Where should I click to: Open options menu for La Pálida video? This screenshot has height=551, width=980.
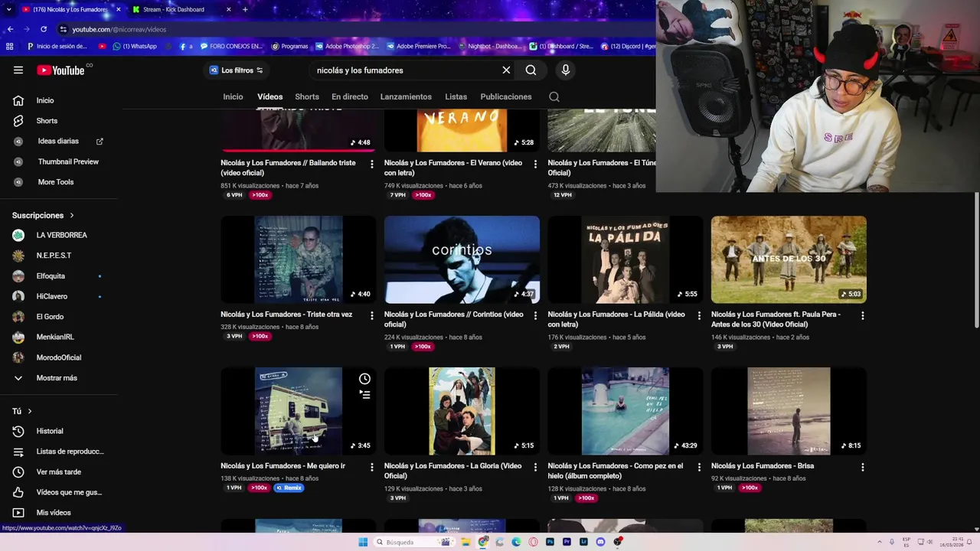[699, 315]
